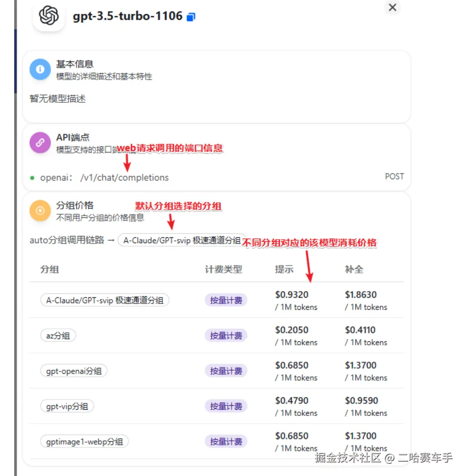Click the $0.2050 prompt price
Screen dimensions: 465x476
291,330
